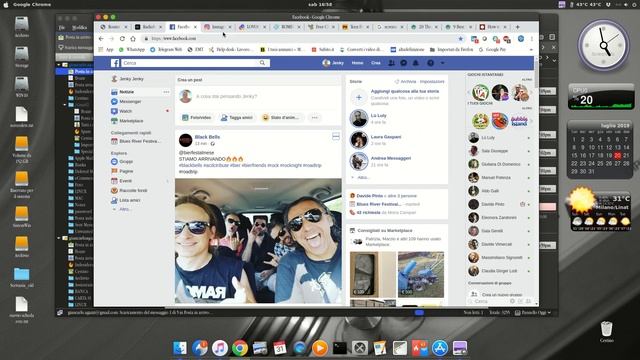This screenshot has width=640, height=360.
Task: Click the Tagga amici button
Action: click(x=237, y=118)
